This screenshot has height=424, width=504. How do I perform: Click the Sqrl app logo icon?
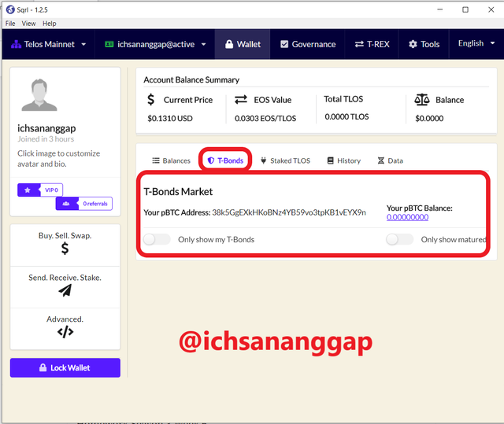point(10,9)
